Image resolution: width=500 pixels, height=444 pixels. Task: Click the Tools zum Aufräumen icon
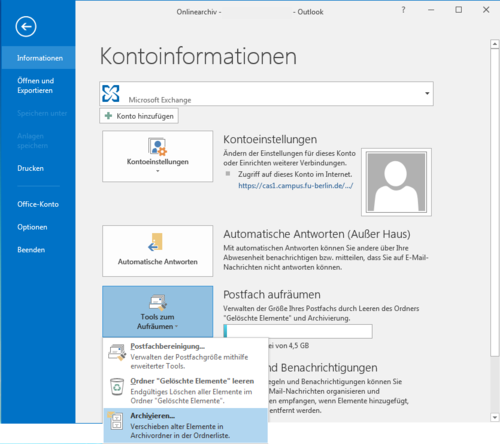[x=158, y=302]
